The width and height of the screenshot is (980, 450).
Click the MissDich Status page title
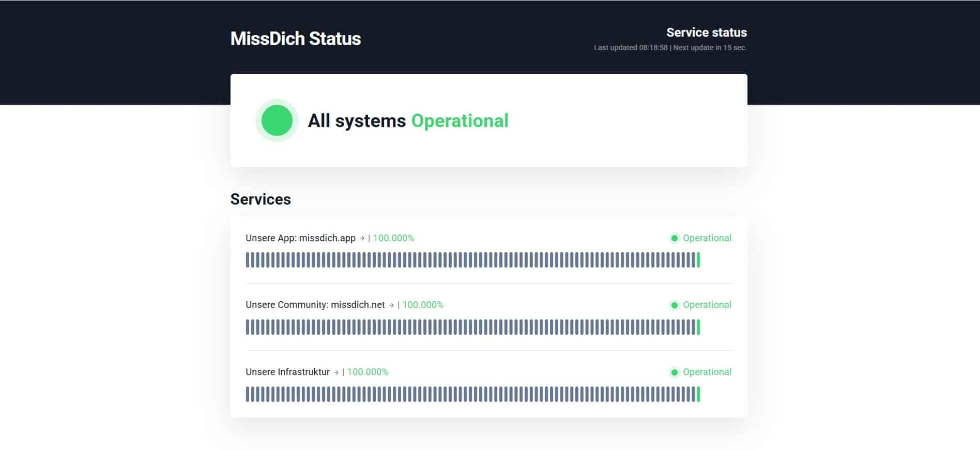(295, 39)
